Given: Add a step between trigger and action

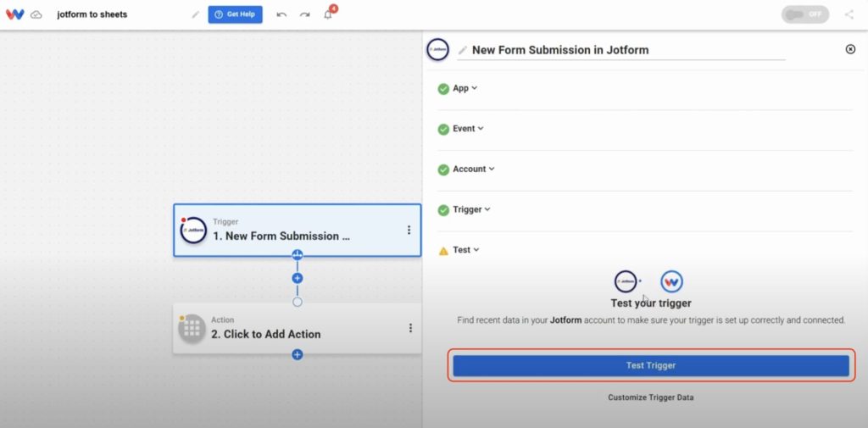Looking at the screenshot, I should pos(298,278).
